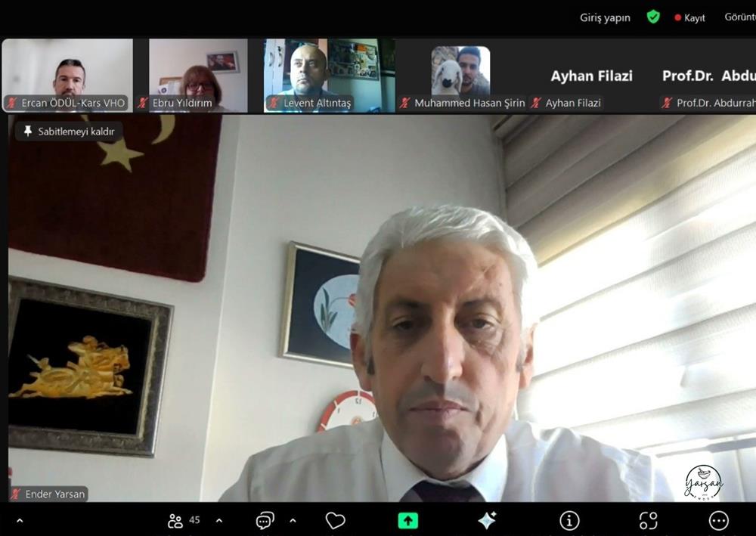This screenshot has width=756, height=536.
Task: Expand the far-left toolbar caret
Action: 20,520
